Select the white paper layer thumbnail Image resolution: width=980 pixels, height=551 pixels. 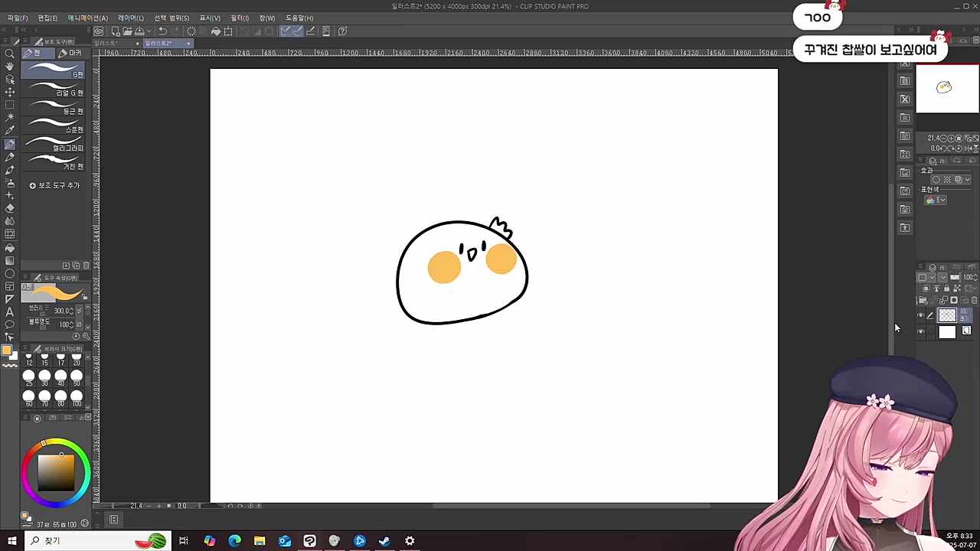tap(947, 331)
